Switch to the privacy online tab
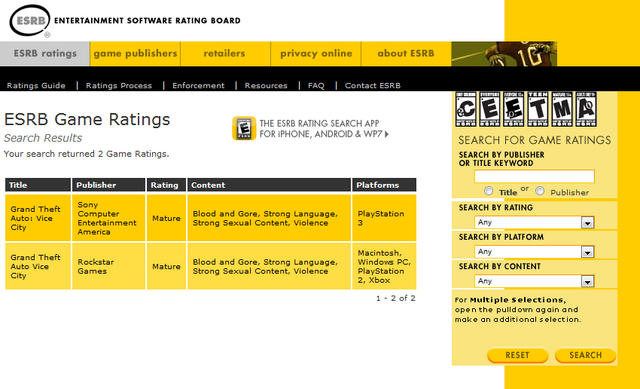The height and width of the screenshot is (389, 640). pos(316,53)
